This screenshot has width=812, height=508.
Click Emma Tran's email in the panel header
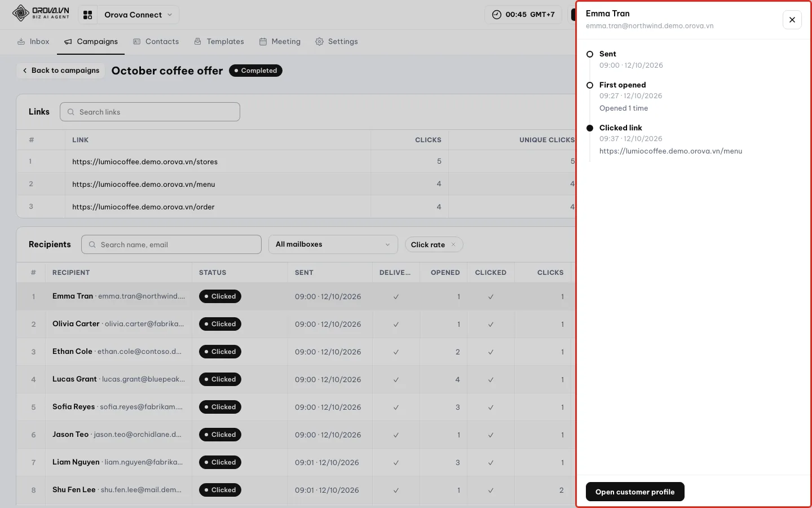tap(650, 26)
